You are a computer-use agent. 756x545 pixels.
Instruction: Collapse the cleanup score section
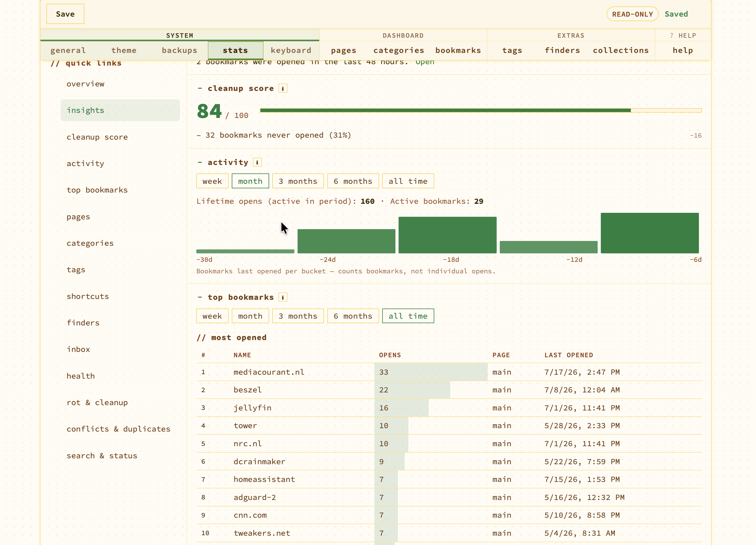point(200,88)
